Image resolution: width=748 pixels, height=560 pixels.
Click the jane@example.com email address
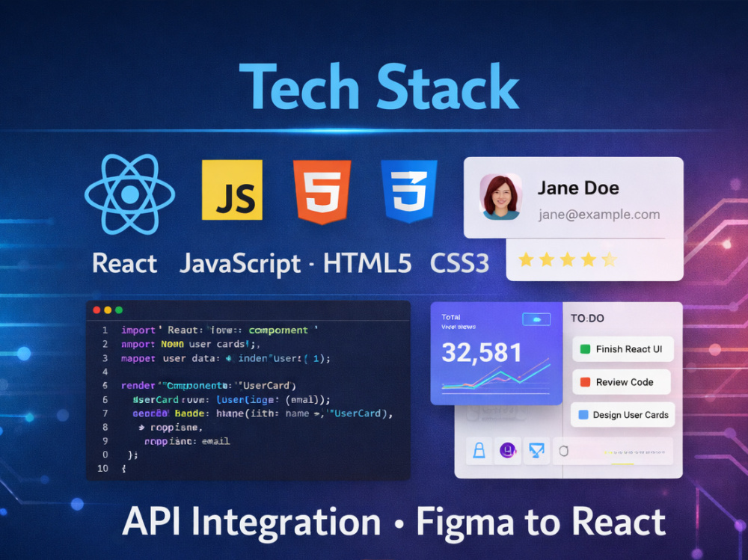point(599,215)
